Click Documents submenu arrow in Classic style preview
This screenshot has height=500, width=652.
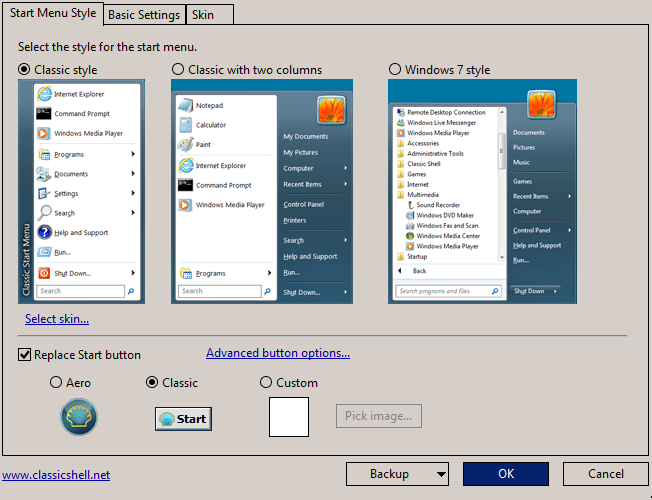[133, 173]
